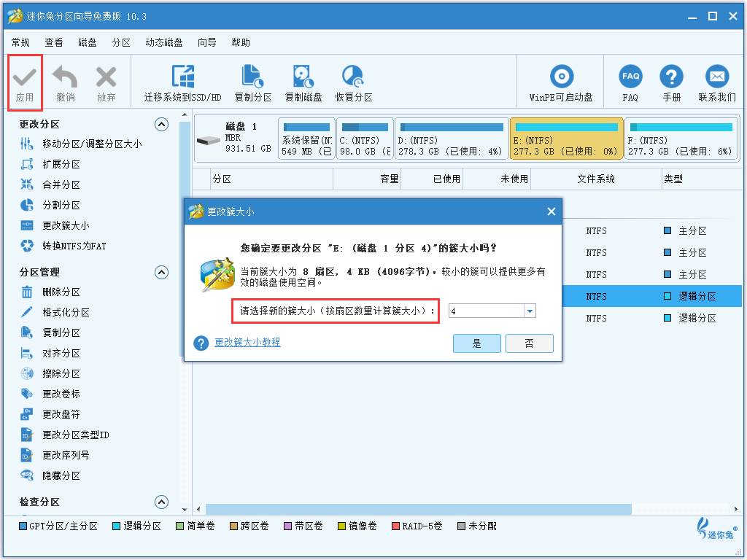Image resolution: width=747 pixels, height=560 pixels.
Task: Select the 系统保留 partition block
Action: pos(307,139)
